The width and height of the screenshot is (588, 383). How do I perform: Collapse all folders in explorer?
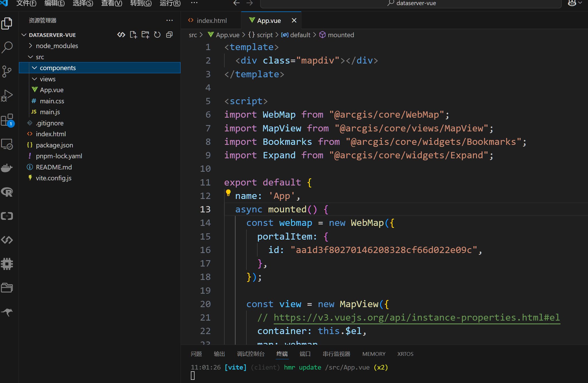(169, 35)
